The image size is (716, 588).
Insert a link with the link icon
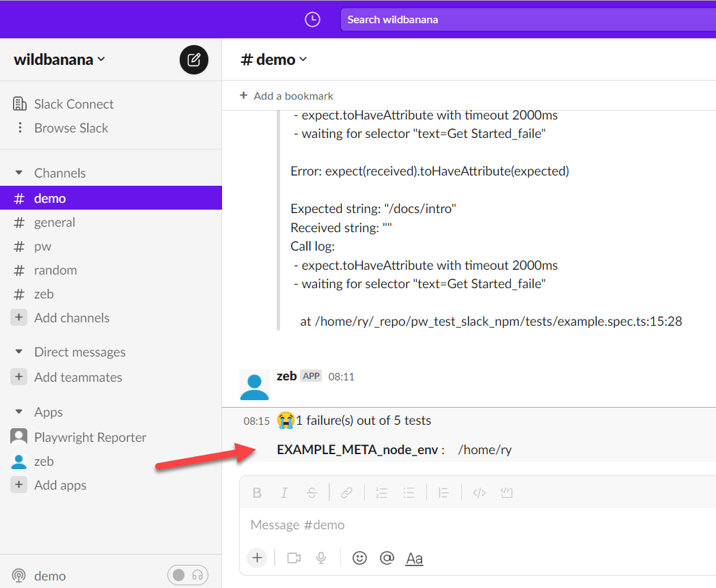[x=346, y=492]
